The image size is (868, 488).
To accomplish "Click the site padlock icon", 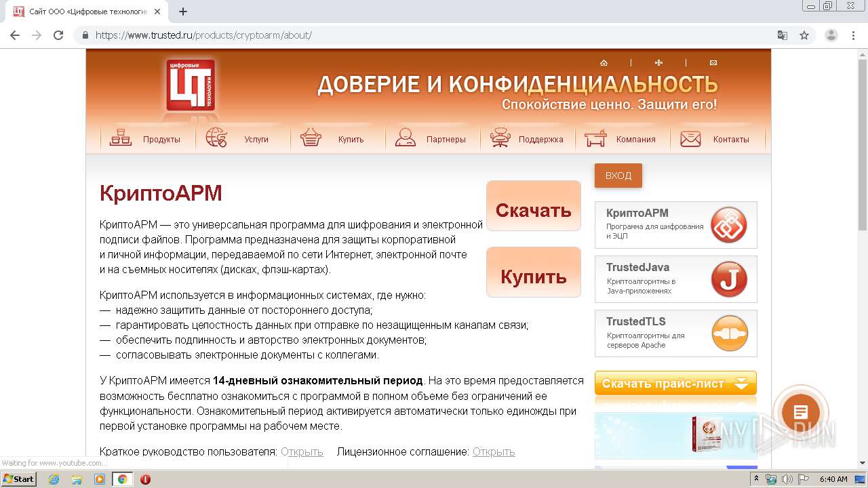I will click(85, 35).
